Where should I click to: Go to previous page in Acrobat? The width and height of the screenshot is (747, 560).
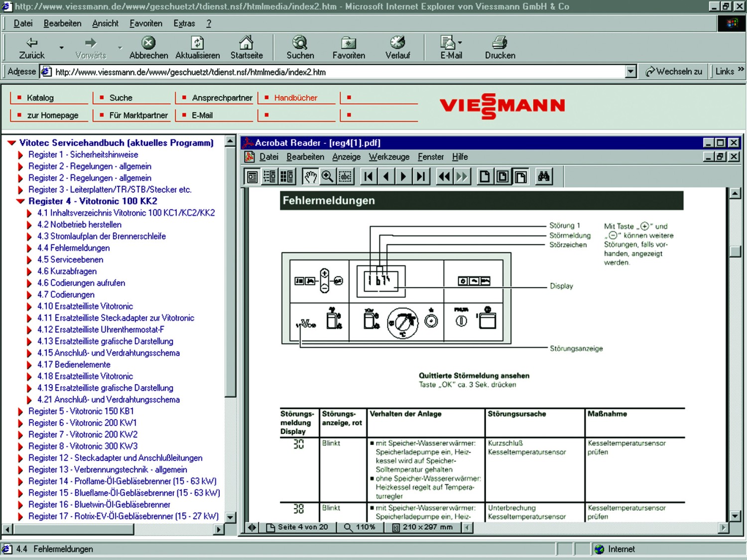point(386,177)
